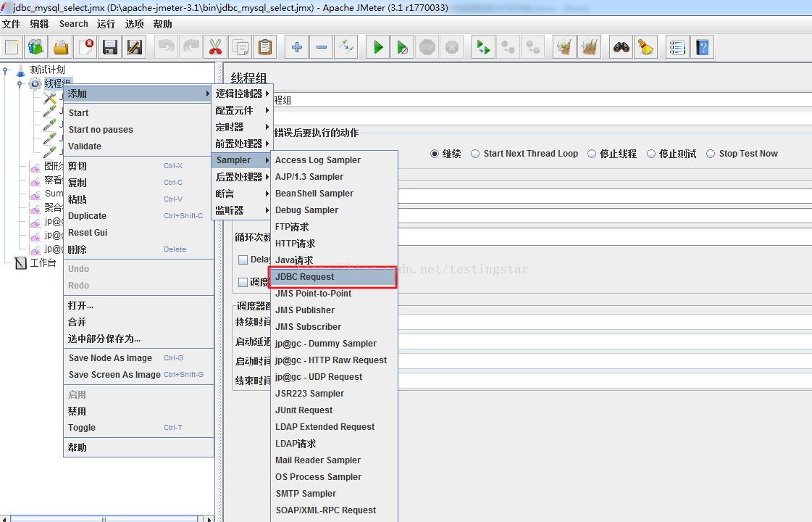This screenshot has height=522, width=812.
Task: Click the Shutdown toolbar icon
Action: click(452, 47)
